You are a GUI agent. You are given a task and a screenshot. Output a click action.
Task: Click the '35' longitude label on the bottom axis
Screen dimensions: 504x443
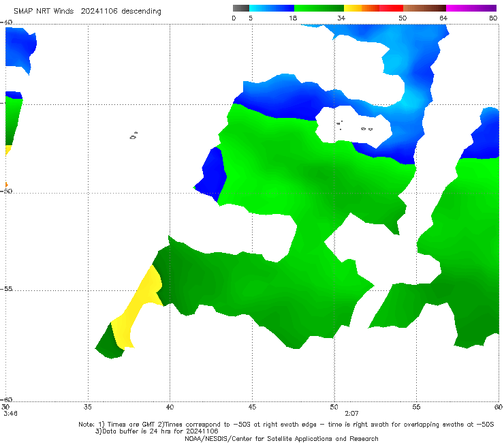pyautogui.click(x=87, y=407)
